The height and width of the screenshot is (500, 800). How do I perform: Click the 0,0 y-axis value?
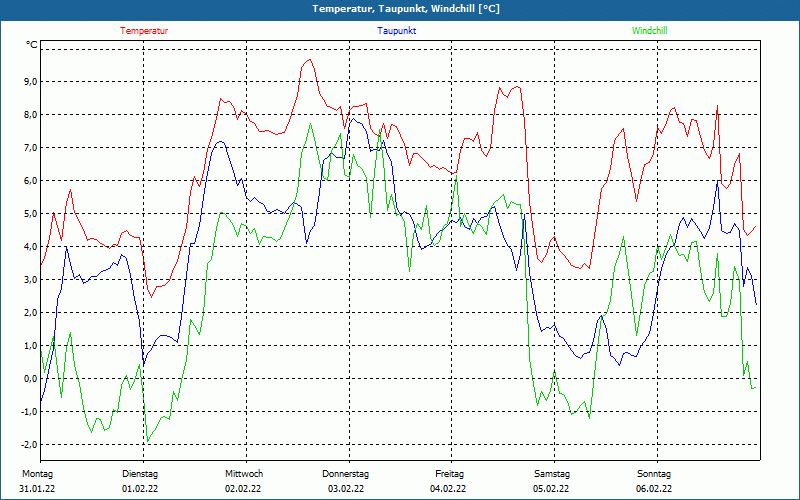(x=31, y=379)
